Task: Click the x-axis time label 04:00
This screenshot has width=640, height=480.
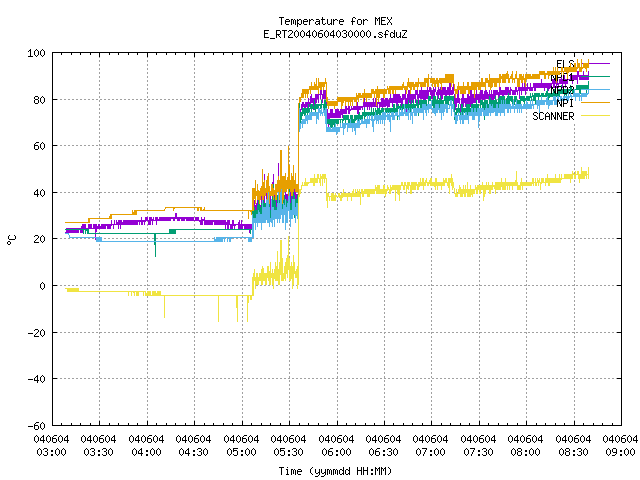Action: coord(146,452)
